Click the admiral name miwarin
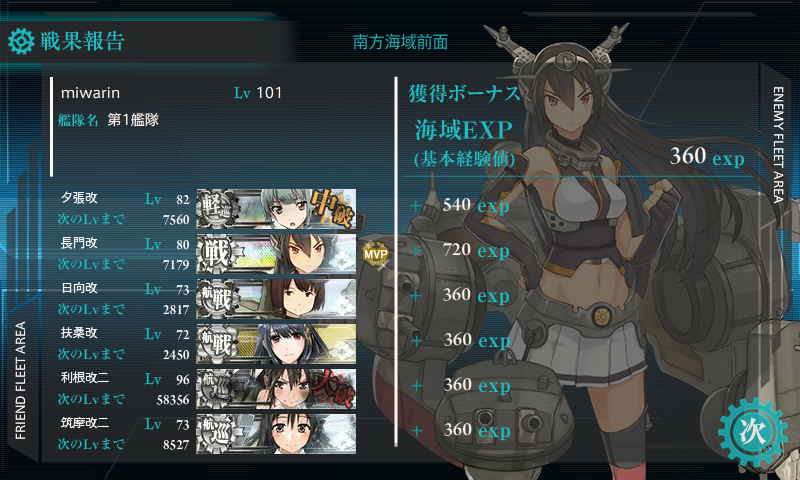The width and height of the screenshot is (800, 480). [x=90, y=93]
